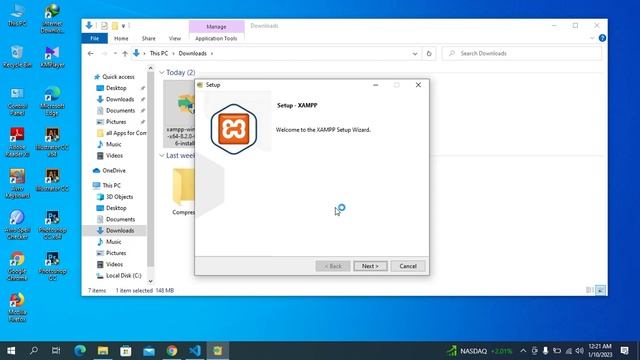
Task: Open Desktop under Quick access
Action: coord(116,88)
